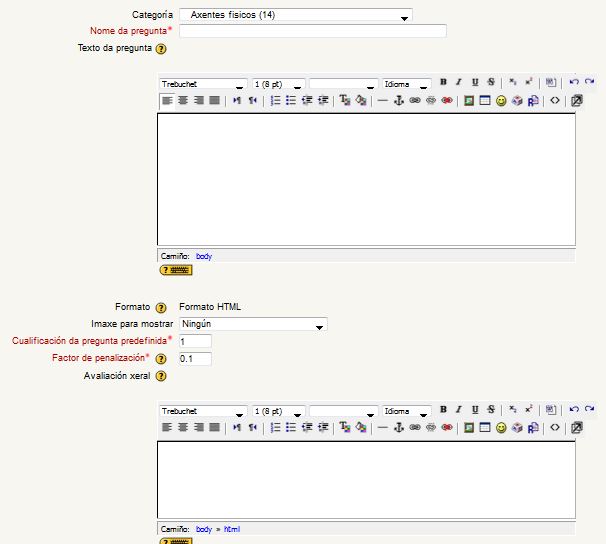Create an anchor in the general feedback editor

click(399, 428)
